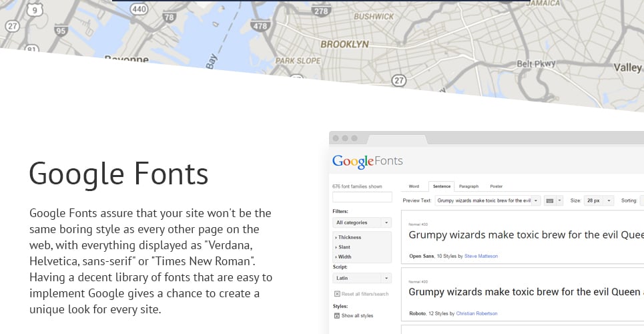Click the Interstate 478 shield on map

pyautogui.click(x=260, y=26)
